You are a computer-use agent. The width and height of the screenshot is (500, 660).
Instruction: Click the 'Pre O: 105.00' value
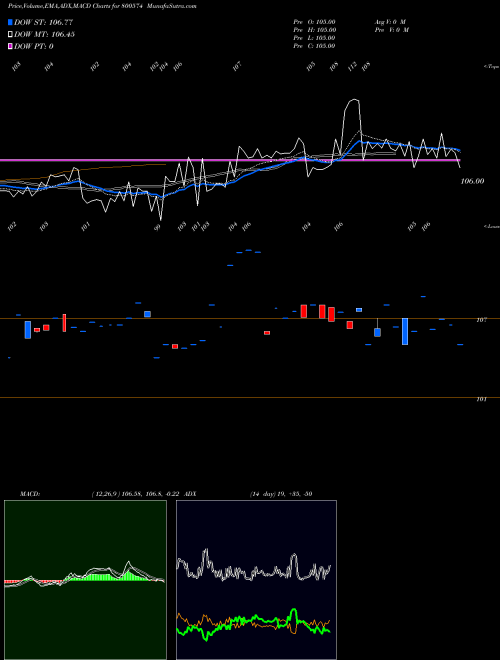pyautogui.click(x=314, y=22)
